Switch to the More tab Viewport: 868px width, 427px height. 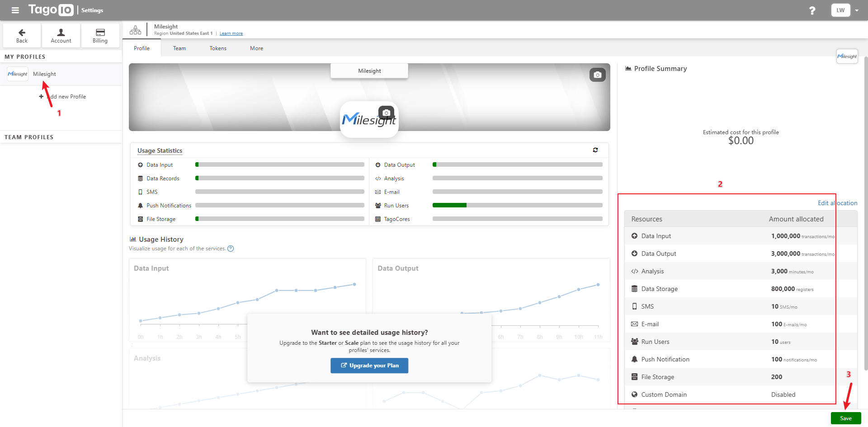[256, 48]
